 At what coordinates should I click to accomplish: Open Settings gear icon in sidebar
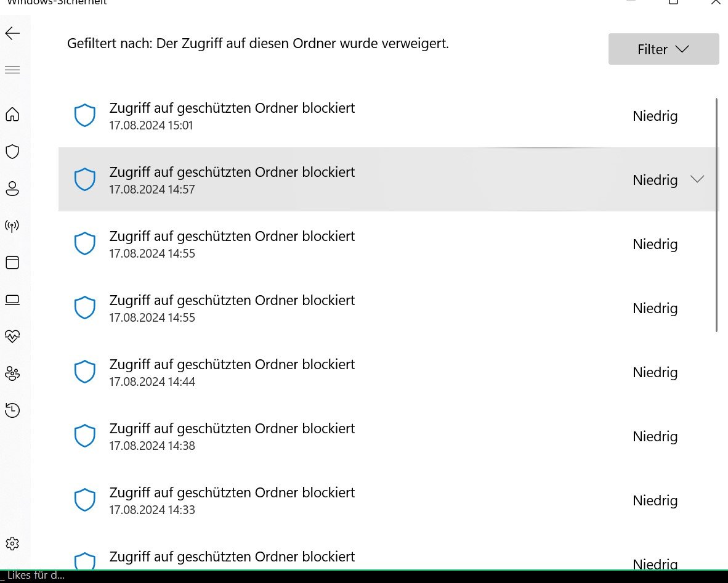tap(12, 544)
